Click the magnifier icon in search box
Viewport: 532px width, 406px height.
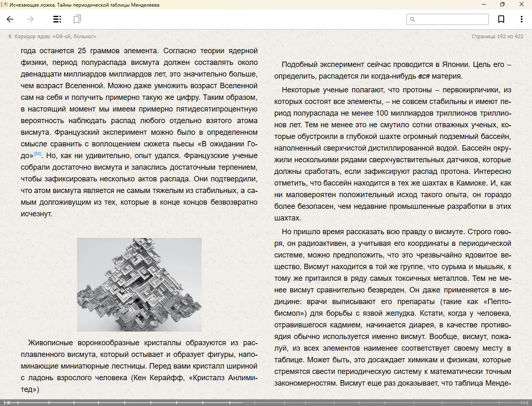tap(412, 19)
